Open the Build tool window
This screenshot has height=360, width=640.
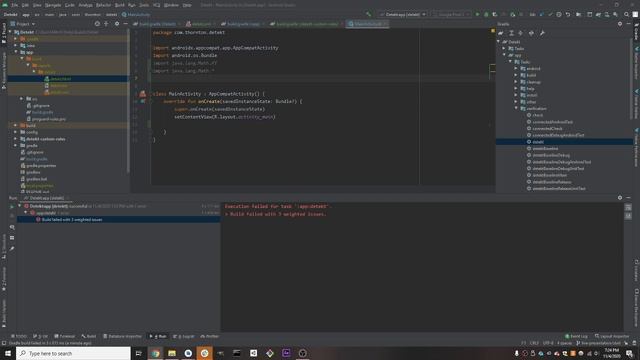point(89,336)
